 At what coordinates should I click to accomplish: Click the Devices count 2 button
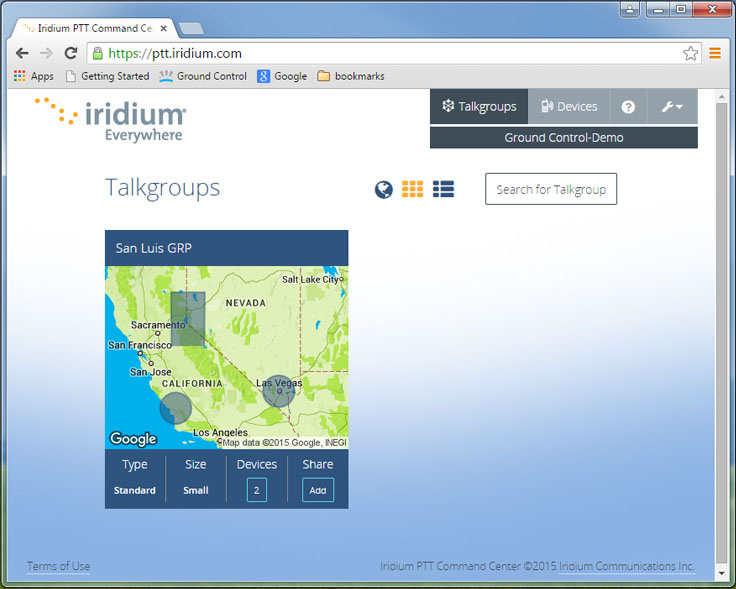(257, 490)
